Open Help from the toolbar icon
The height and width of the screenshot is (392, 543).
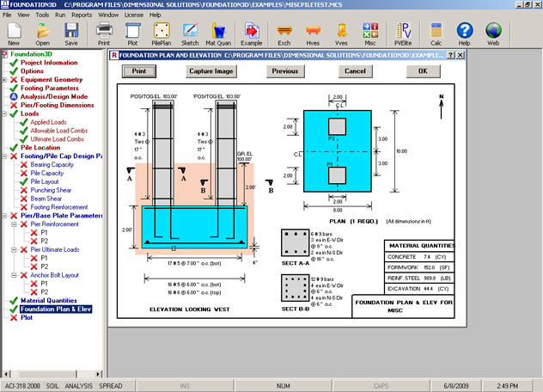point(465,34)
